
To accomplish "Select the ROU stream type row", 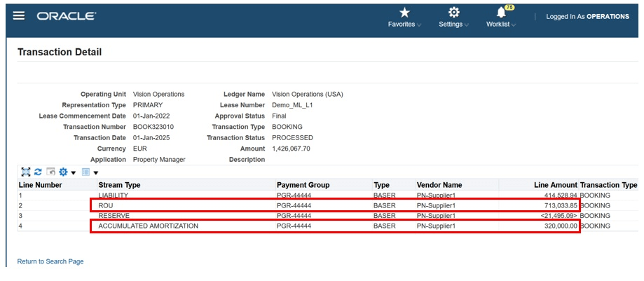I will [x=106, y=205].
